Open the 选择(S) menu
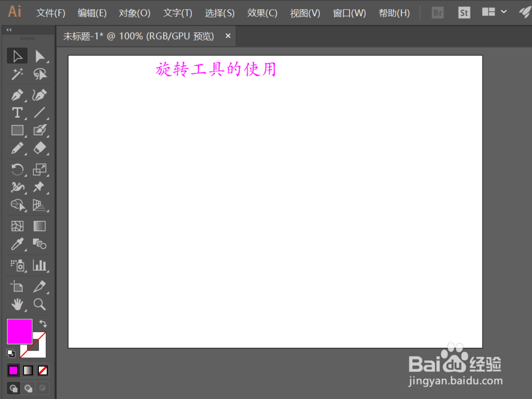The width and height of the screenshot is (532, 399). coord(220,13)
